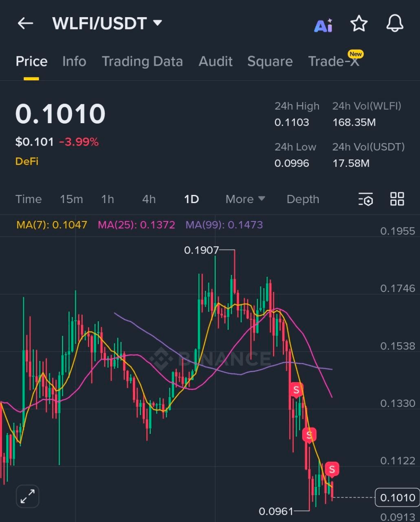The height and width of the screenshot is (522, 420).
Task: Open the Square tab
Action: point(270,62)
